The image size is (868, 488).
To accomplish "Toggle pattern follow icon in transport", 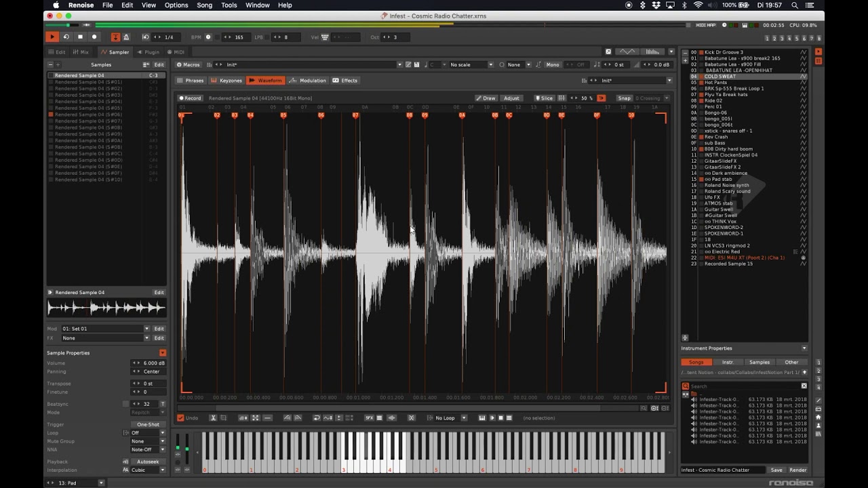I will click(115, 37).
